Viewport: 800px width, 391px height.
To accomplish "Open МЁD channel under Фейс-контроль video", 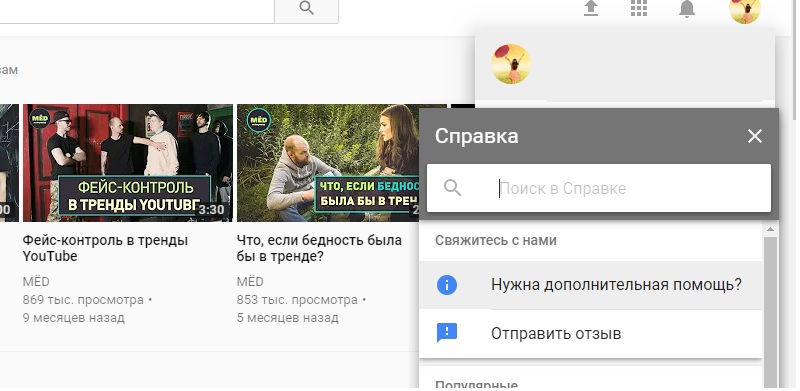I will point(36,282).
